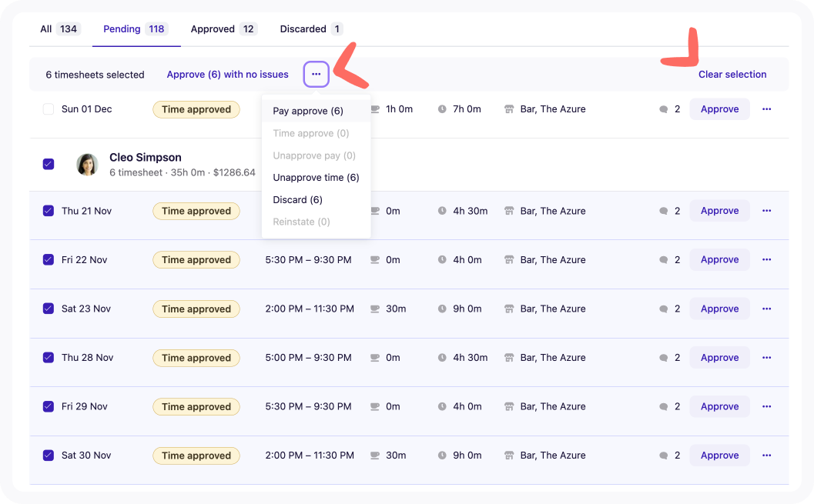The width and height of the screenshot is (814, 504).
Task: Open comments icon on Sat 23 Nov row
Action: click(x=664, y=309)
